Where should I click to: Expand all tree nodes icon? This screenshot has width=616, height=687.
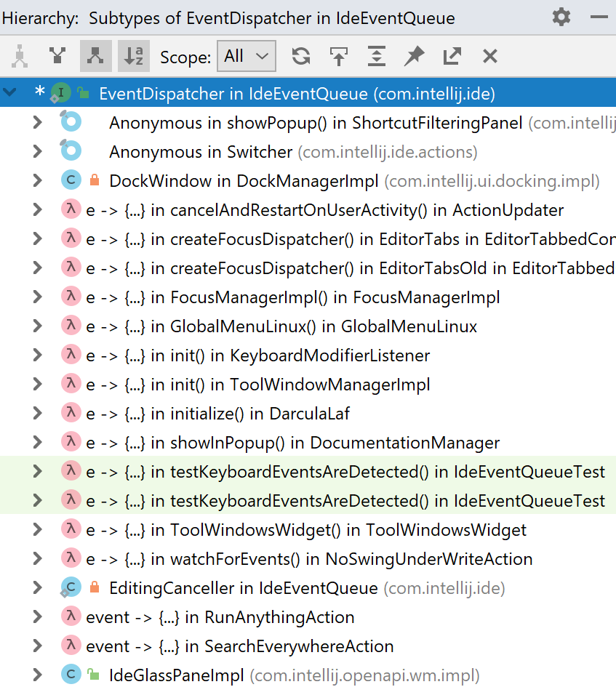[377, 56]
